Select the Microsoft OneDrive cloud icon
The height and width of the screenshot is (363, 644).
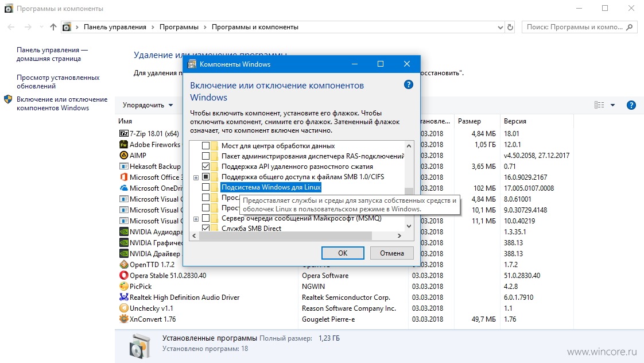pyautogui.click(x=123, y=188)
